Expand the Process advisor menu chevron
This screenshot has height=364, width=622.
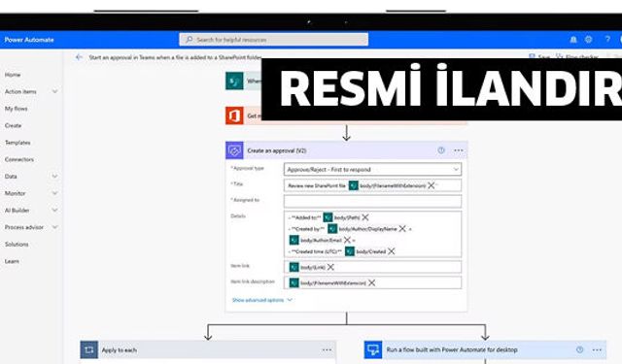pos(54,227)
